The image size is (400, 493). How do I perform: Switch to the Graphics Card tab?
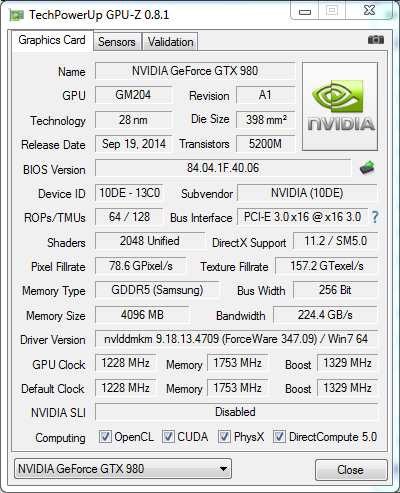(x=52, y=40)
